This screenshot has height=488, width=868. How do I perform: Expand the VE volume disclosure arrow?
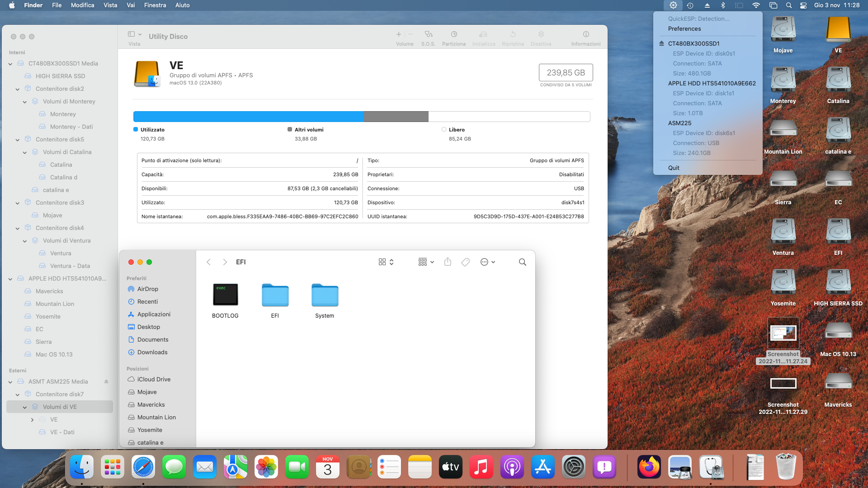(32, 420)
